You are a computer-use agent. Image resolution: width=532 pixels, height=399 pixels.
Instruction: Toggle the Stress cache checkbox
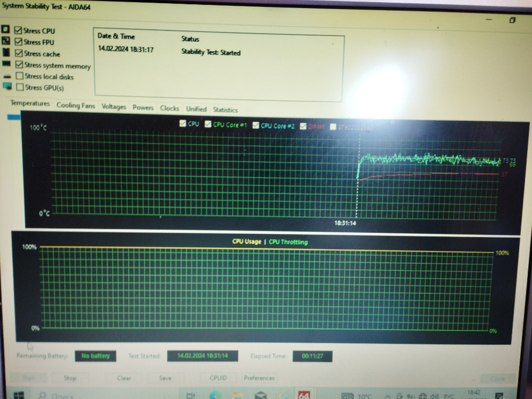19,53
